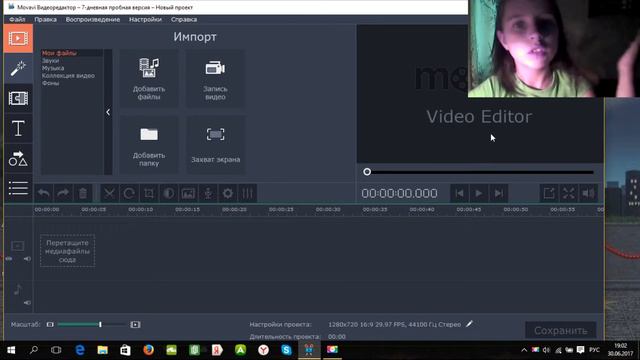Click Добавить файлы tile
The image size is (640, 360).
point(149,79)
